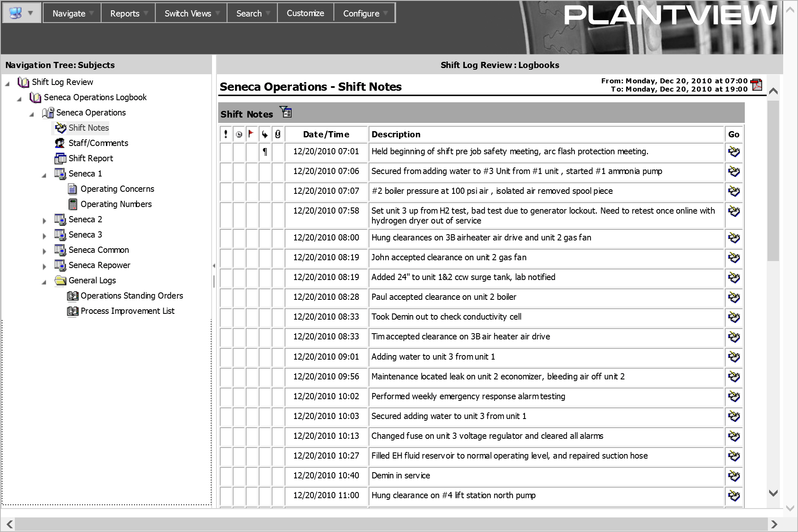Open the computer icon dropdown in toolbar
The height and width of the screenshot is (532, 798).
coord(21,13)
